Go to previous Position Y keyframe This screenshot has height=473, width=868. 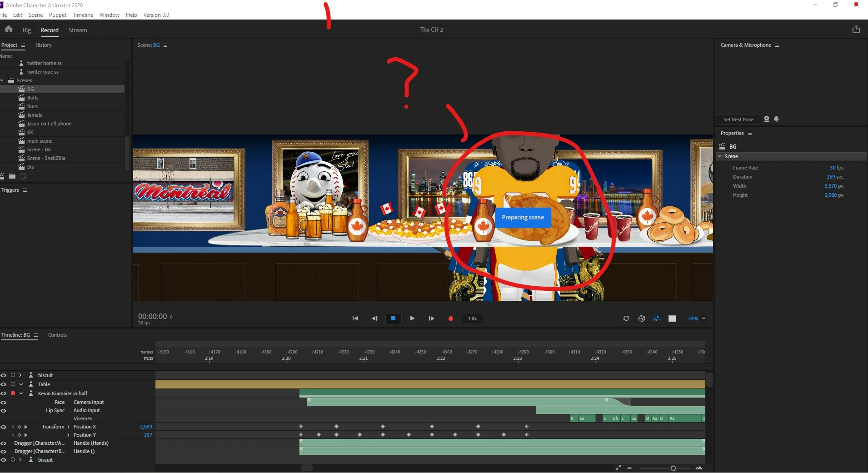click(13, 435)
